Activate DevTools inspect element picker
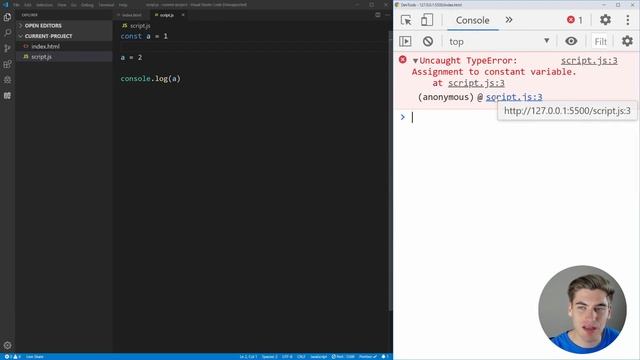The width and height of the screenshot is (640, 360). click(406, 20)
